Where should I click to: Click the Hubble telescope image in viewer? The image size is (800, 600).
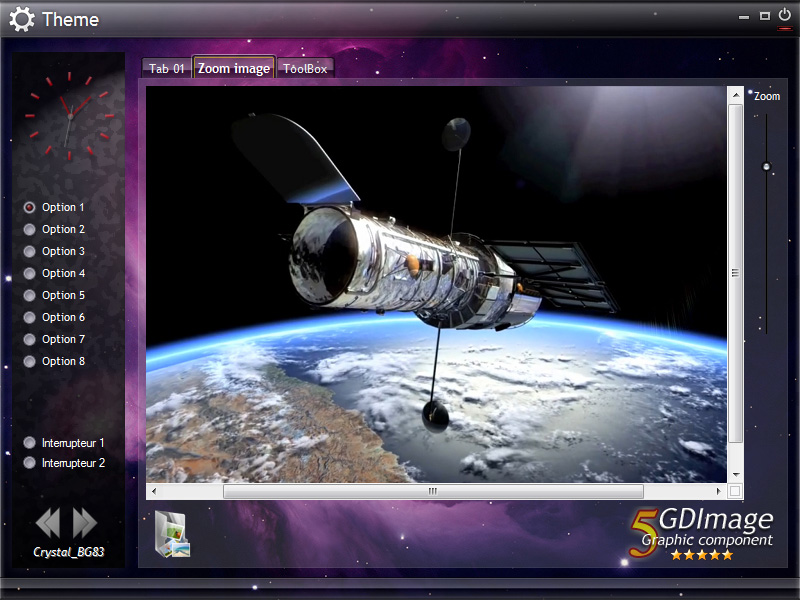point(436,284)
